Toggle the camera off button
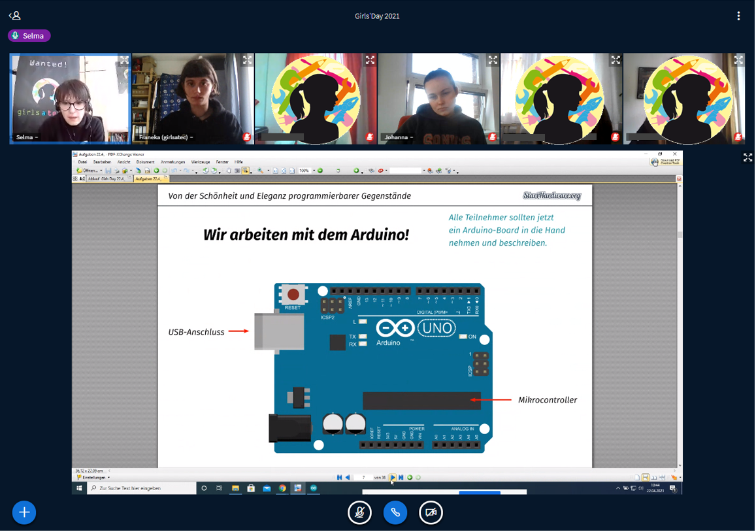Image resolution: width=756 pixels, height=532 pixels. pos(431,512)
